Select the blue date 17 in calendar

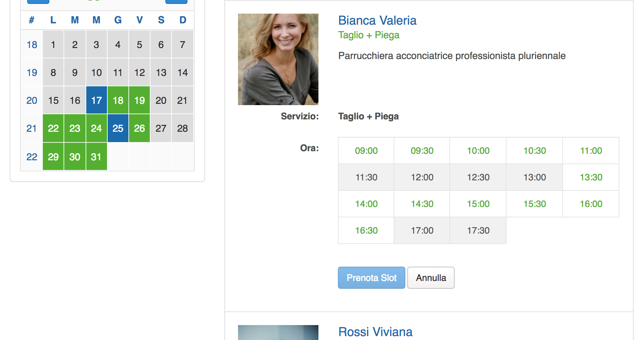[96, 100]
